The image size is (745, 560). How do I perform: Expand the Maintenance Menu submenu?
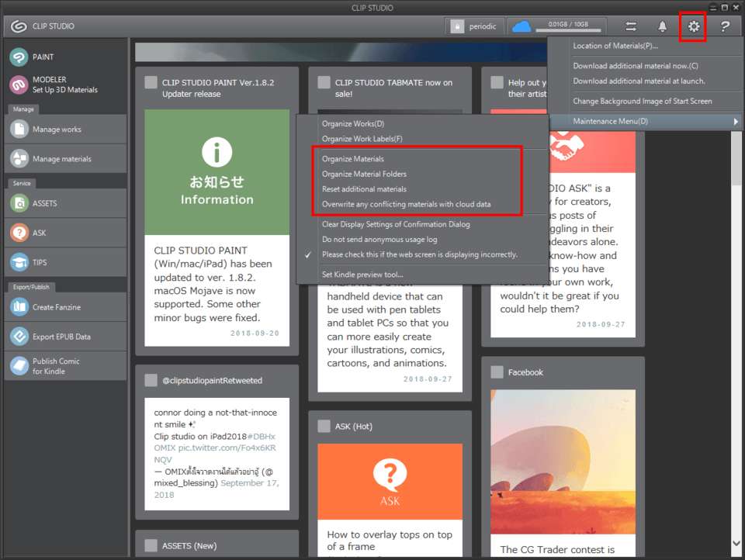point(646,121)
